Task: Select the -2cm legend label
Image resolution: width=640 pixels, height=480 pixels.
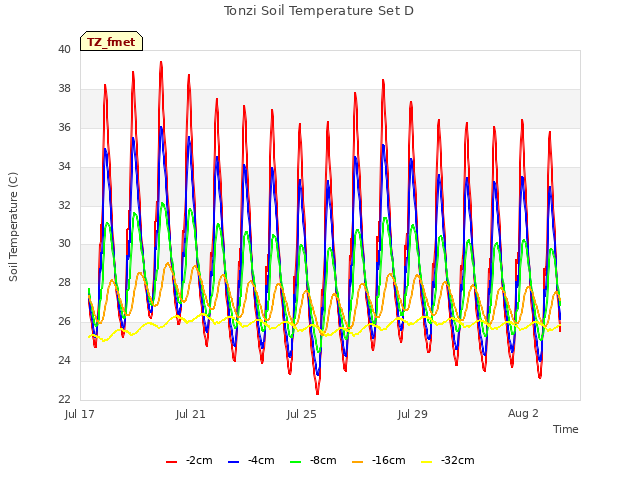Action: pyautogui.click(x=199, y=460)
